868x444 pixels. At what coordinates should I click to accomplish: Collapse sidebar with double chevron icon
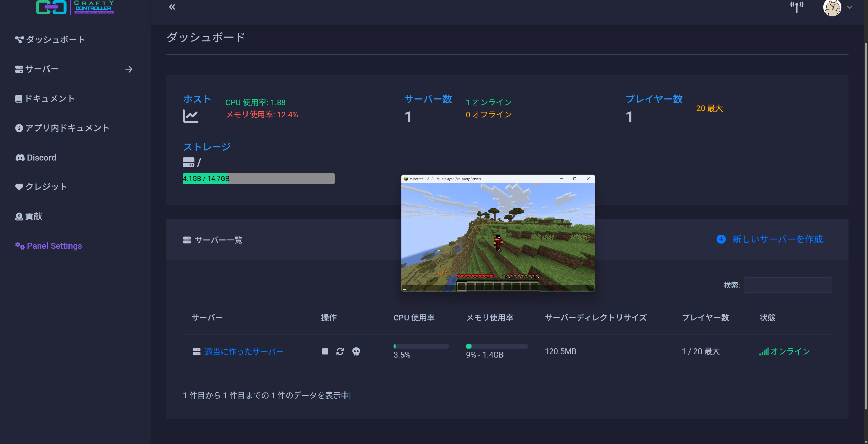point(172,7)
